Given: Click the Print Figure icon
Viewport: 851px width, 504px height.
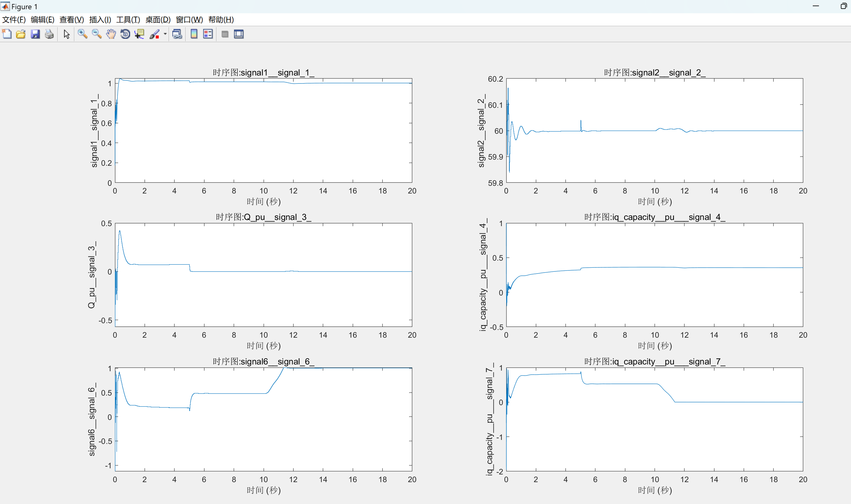Looking at the screenshot, I should [49, 34].
